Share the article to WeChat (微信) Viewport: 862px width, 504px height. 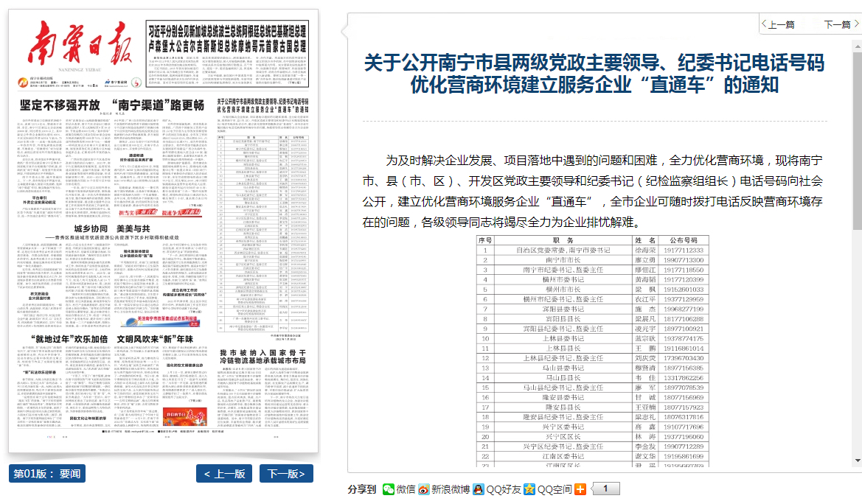point(399,489)
